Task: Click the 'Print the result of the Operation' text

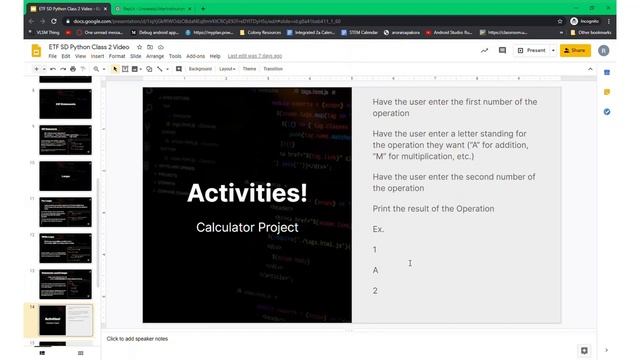Action: click(x=433, y=209)
